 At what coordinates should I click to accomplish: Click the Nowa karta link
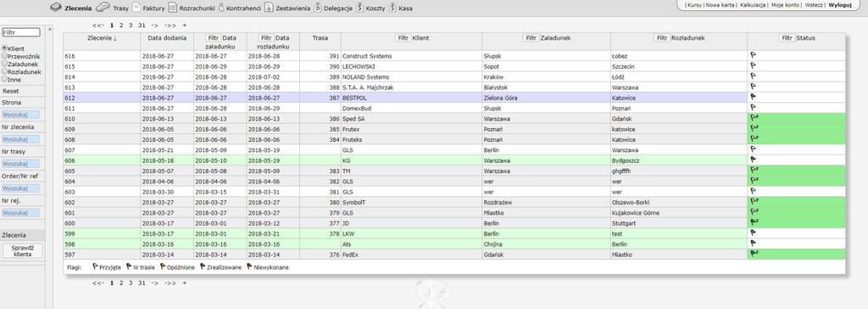pos(721,5)
